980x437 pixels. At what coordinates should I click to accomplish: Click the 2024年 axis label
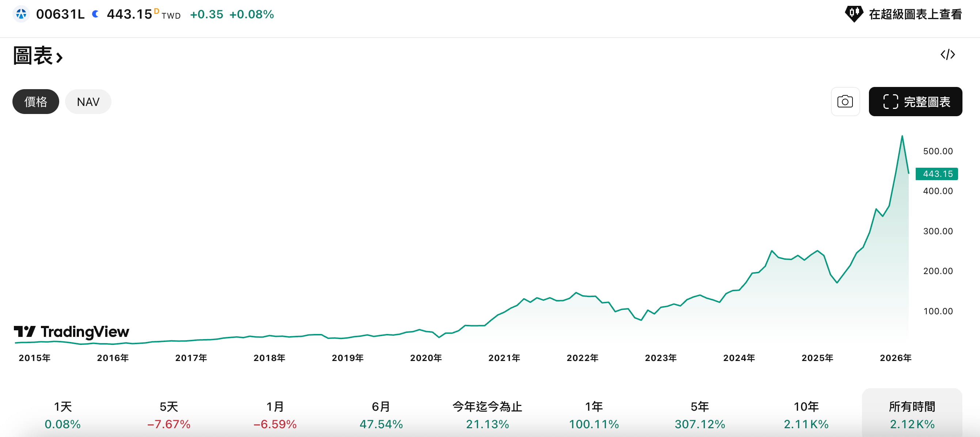(x=739, y=358)
